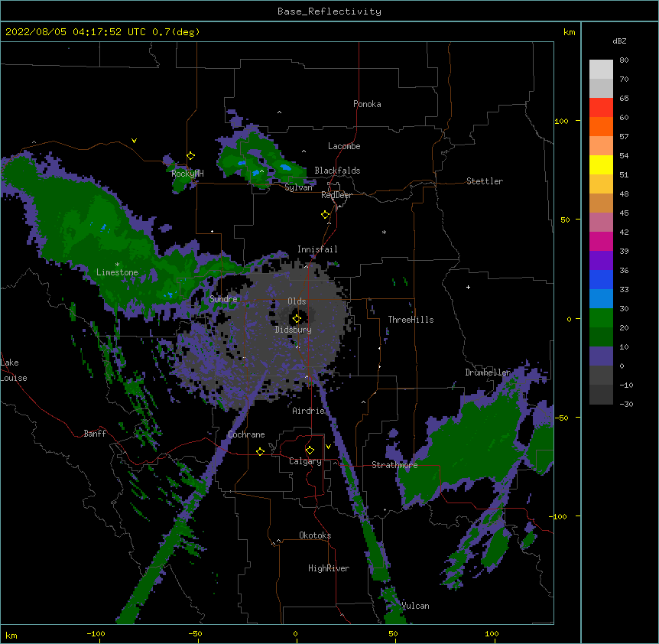Click the legend value -30
659x644 pixels.
626,405
